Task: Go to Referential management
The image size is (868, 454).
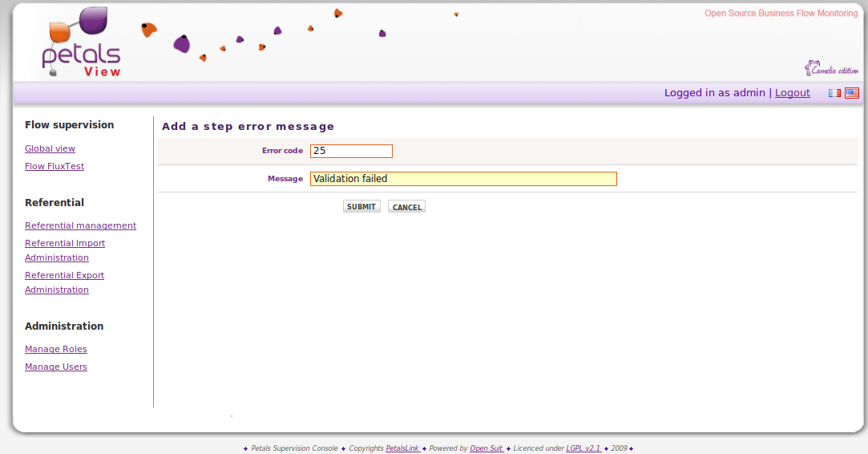Action: tap(80, 225)
